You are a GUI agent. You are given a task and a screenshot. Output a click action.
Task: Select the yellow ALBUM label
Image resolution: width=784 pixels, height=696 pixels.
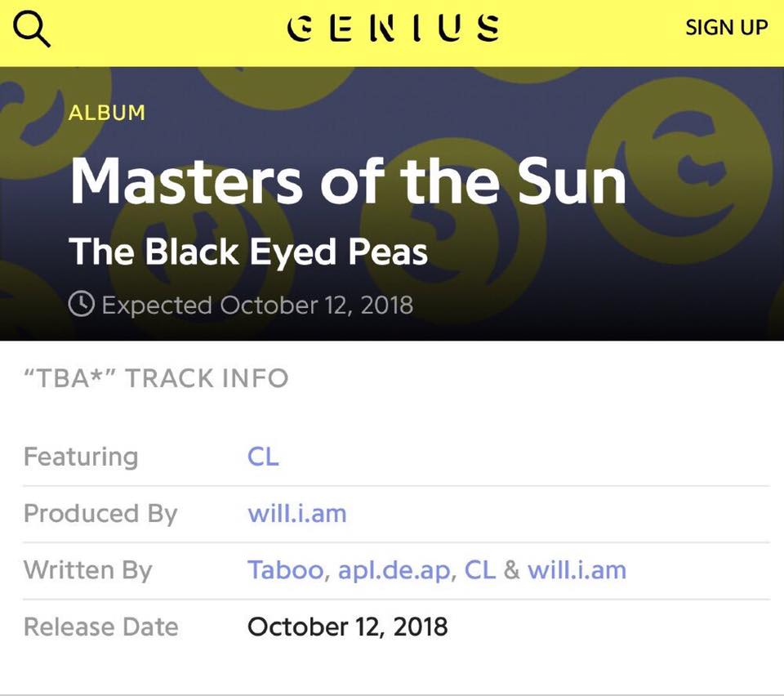click(x=107, y=113)
